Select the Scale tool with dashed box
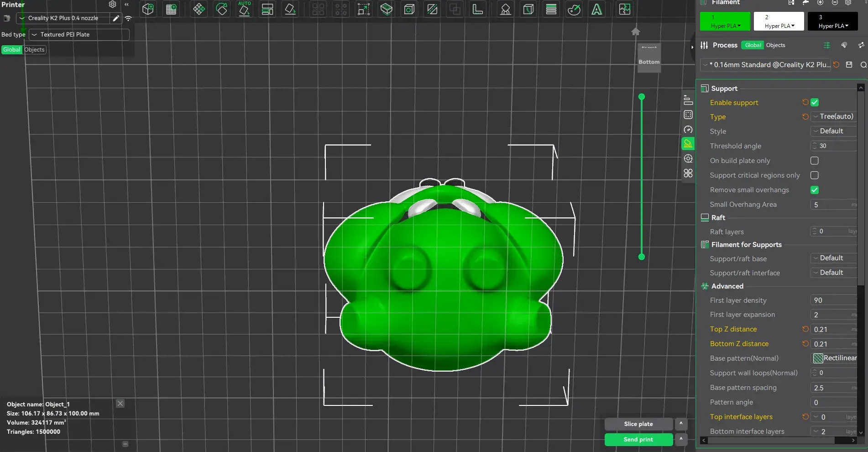The height and width of the screenshot is (452, 868). pyautogui.click(x=364, y=9)
